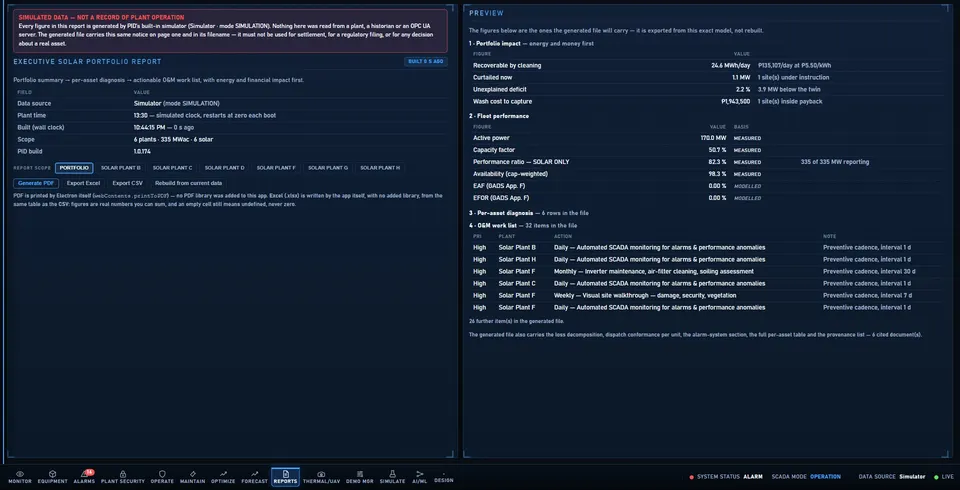Screen dimensions: 960x490
Task: Switch report scope to Solar Plant F
Action: (x=276, y=168)
